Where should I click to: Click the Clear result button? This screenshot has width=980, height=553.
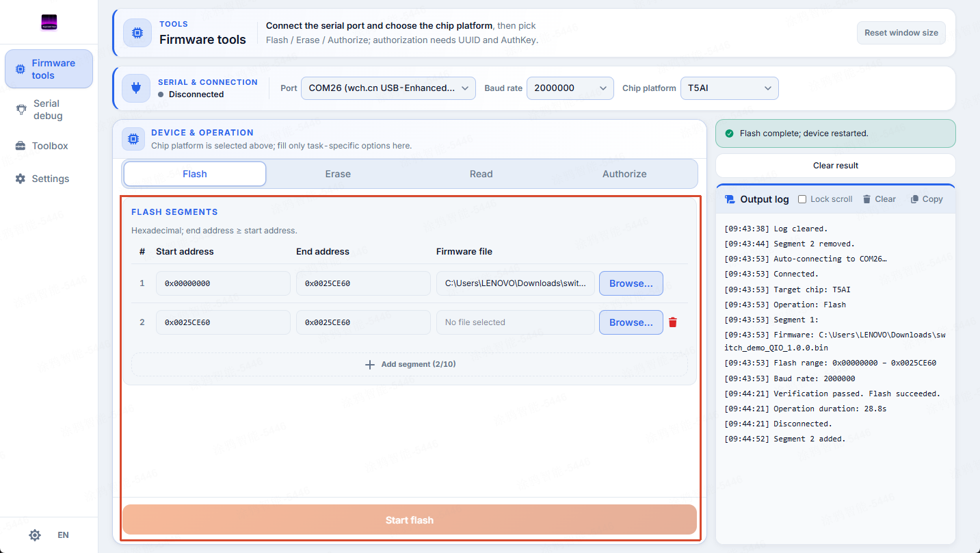tap(836, 166)
